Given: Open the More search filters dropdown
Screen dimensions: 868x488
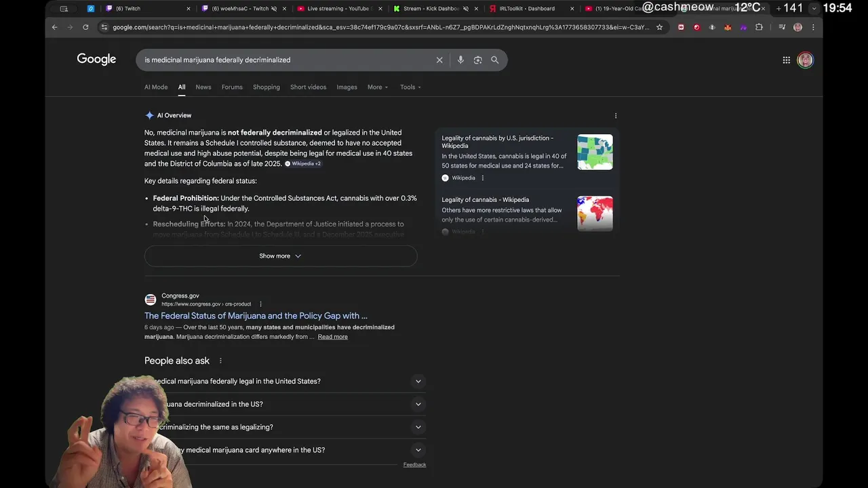Looking at the screenshot, I should pos(378,87).
